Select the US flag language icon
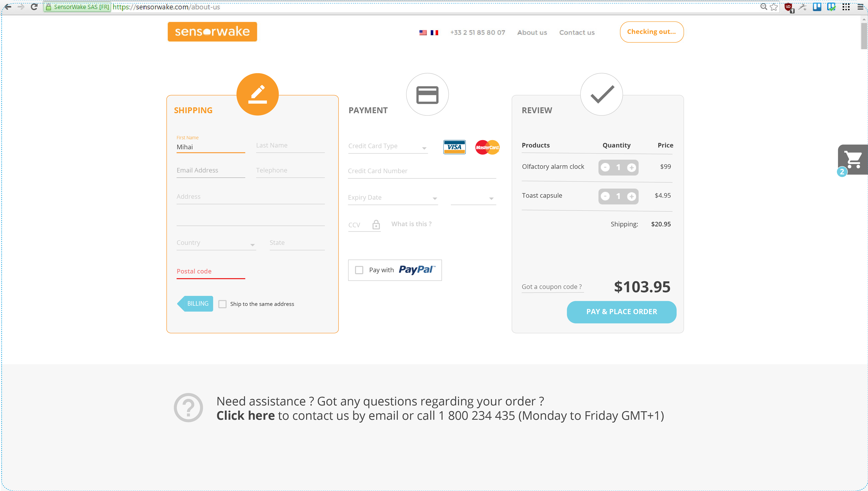Screen dimensions: 868x491 [423, 33]
